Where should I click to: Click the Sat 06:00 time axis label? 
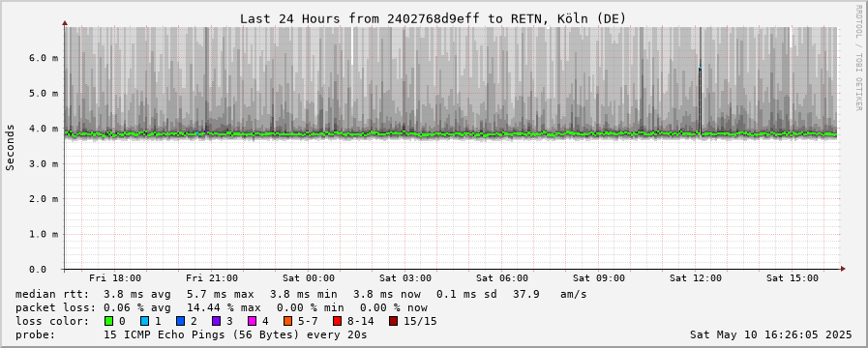pyautogui.click(x=502, y=277)
